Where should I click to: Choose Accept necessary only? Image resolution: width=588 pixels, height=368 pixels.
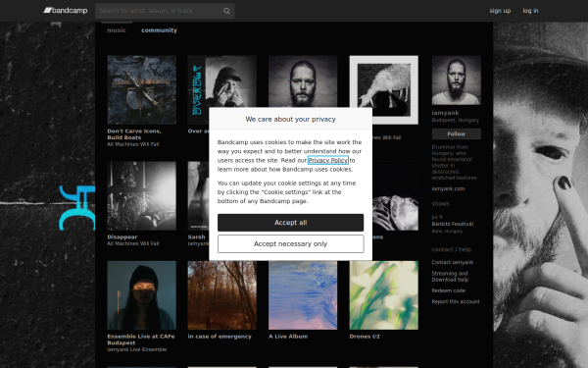pyautogui.click(x=291, y=243)
